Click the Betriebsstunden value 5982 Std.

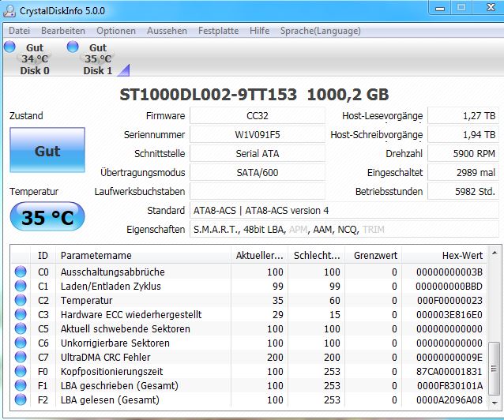click(x=463, y=192)
